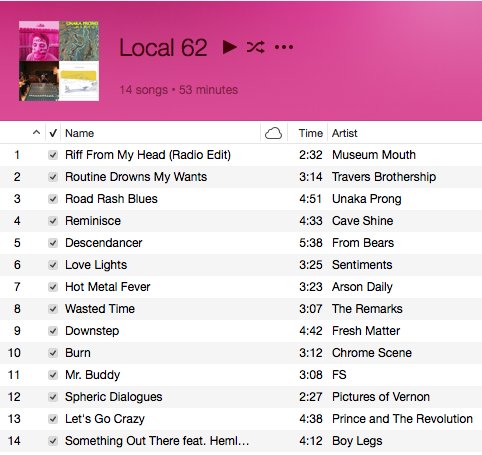Select the song Descendancer
The height and width of the screenshot is (455, 482).
point(104,243)
